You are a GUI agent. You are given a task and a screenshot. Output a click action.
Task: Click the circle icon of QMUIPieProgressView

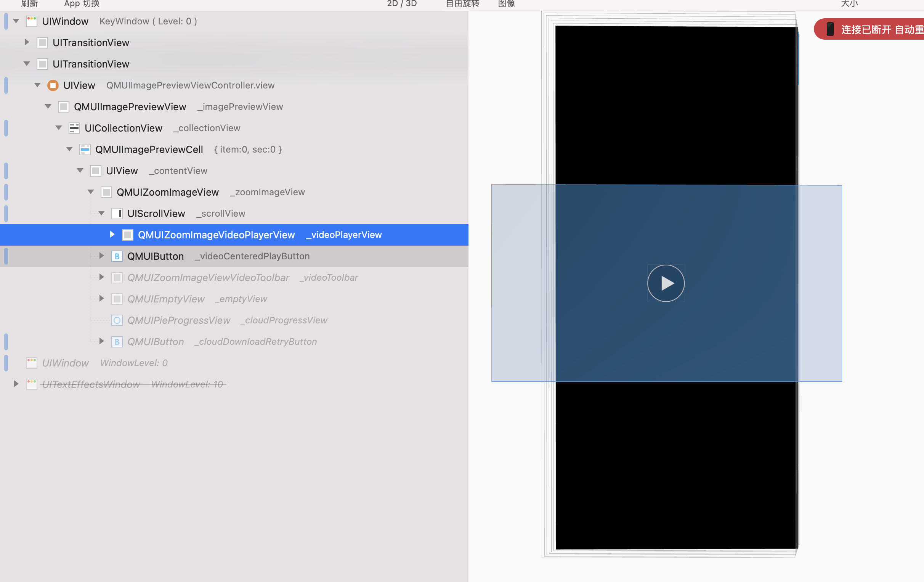tap(117, 320)
